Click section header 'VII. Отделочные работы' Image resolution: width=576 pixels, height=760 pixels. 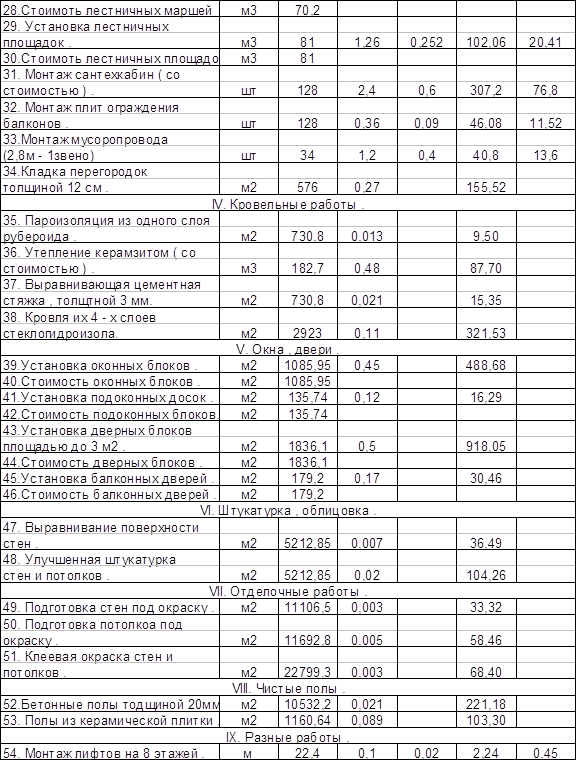(288, 591)
